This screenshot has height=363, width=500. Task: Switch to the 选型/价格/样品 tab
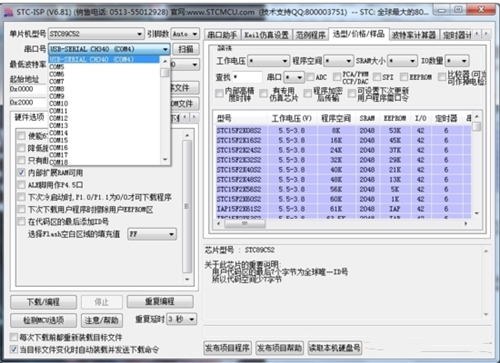(x=358, y=34)
